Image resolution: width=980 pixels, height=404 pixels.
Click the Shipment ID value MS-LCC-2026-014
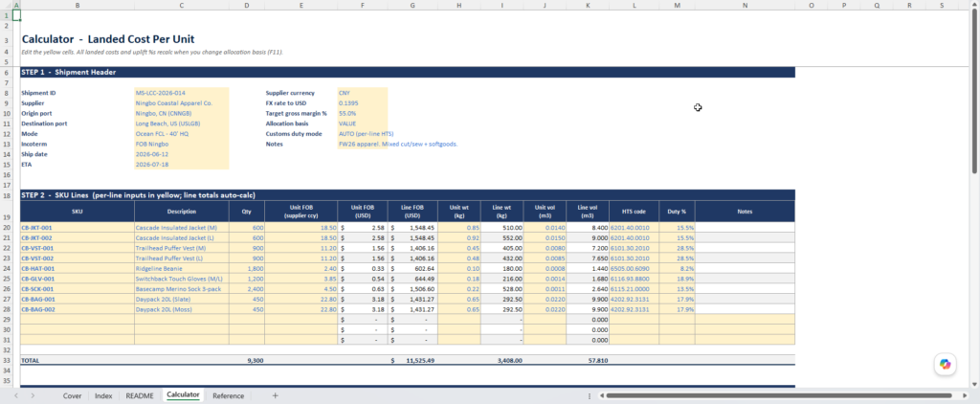point(182,93)
